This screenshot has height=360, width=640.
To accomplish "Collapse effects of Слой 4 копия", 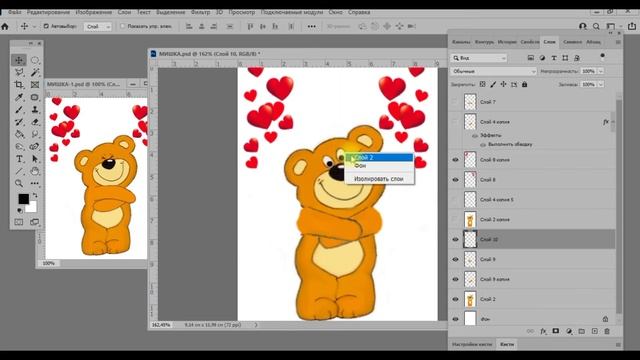I will coord(613,122).
